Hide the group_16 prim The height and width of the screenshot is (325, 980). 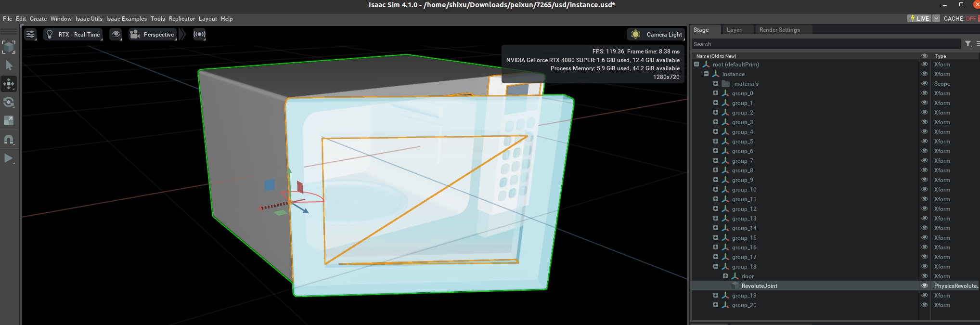(925, 247)
